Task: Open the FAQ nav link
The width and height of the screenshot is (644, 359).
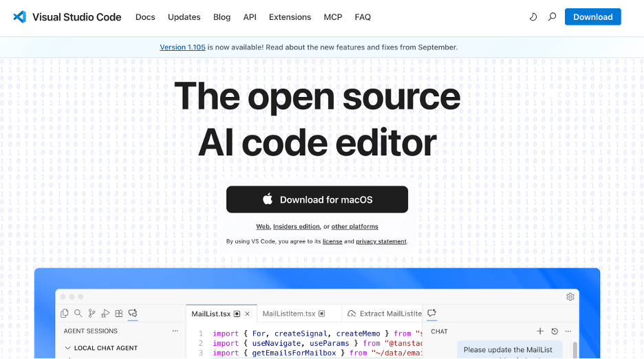Action: (363, 17)
